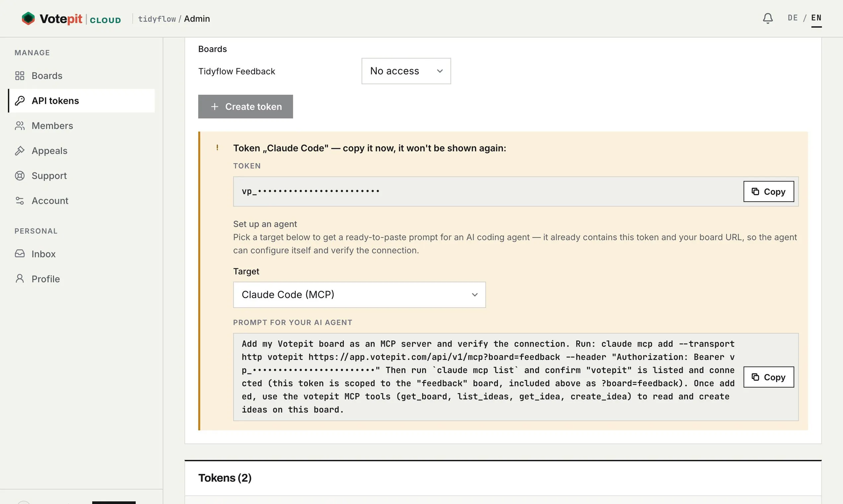This screenshot has width=843, height=504.
Task: Go to Members section
Action: (82, 126)
